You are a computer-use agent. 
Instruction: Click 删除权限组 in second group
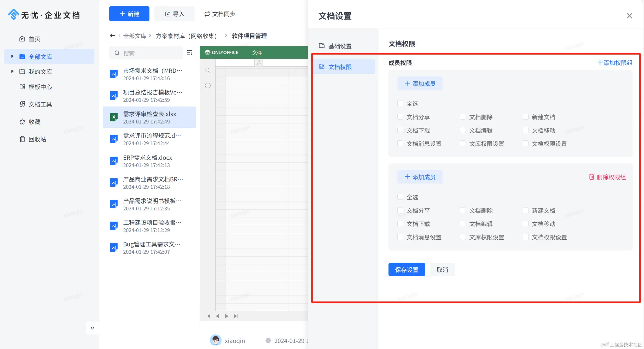[x=607, y=177]
